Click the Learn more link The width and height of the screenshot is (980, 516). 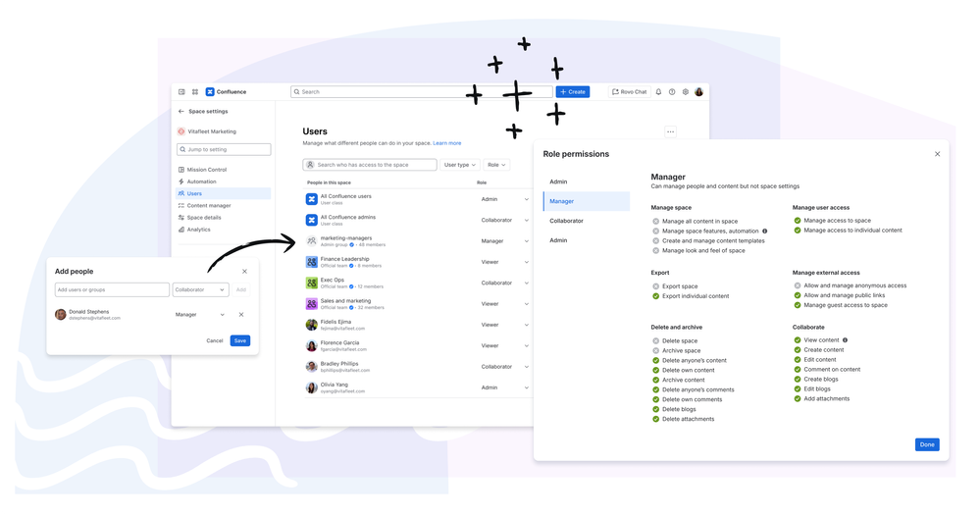447,143
